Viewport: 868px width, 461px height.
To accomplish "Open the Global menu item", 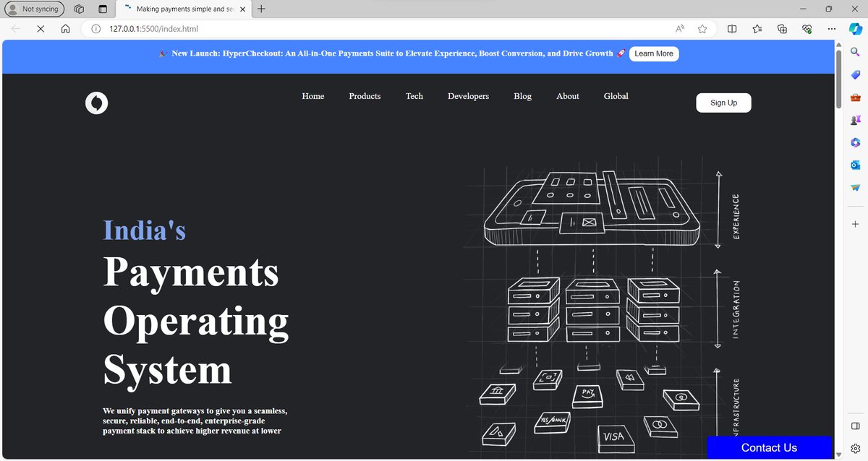I will click(616, 96).
